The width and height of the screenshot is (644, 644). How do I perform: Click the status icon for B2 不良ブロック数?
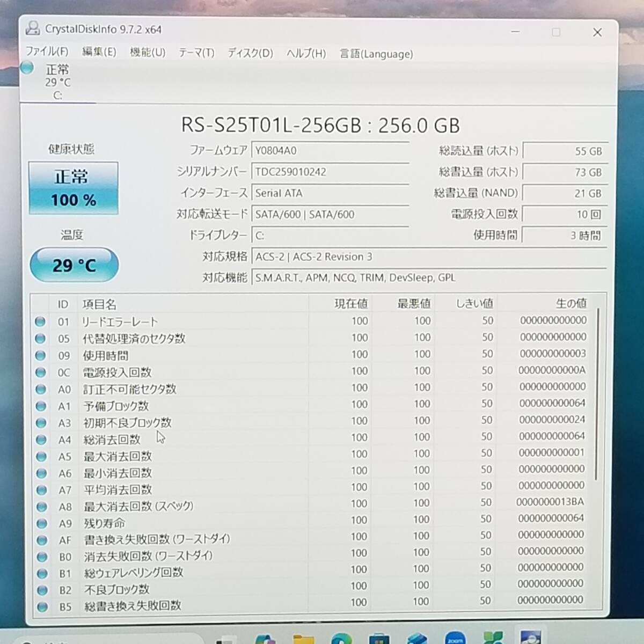coord(41,590)
